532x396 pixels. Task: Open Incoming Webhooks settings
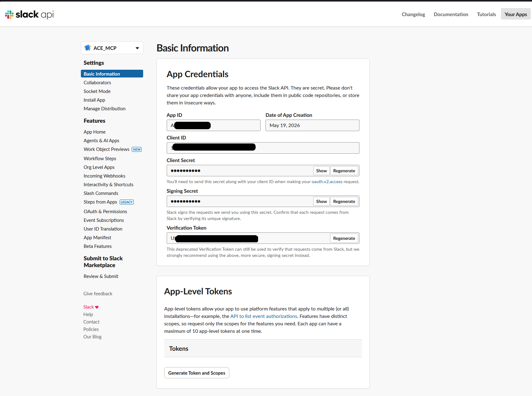[x=104, y=176]
